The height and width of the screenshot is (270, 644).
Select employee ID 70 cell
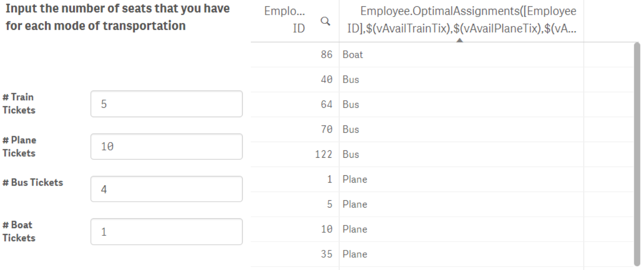pos(295,129)
